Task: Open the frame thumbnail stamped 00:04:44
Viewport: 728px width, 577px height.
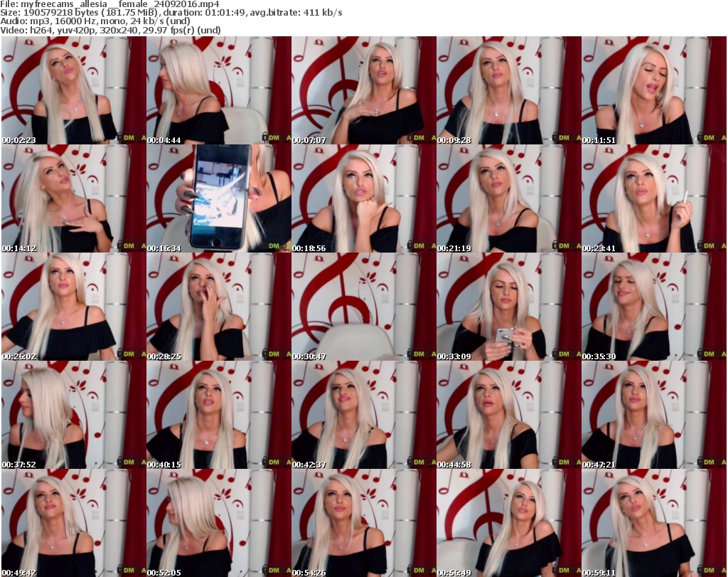Action: tap(219, 90)
